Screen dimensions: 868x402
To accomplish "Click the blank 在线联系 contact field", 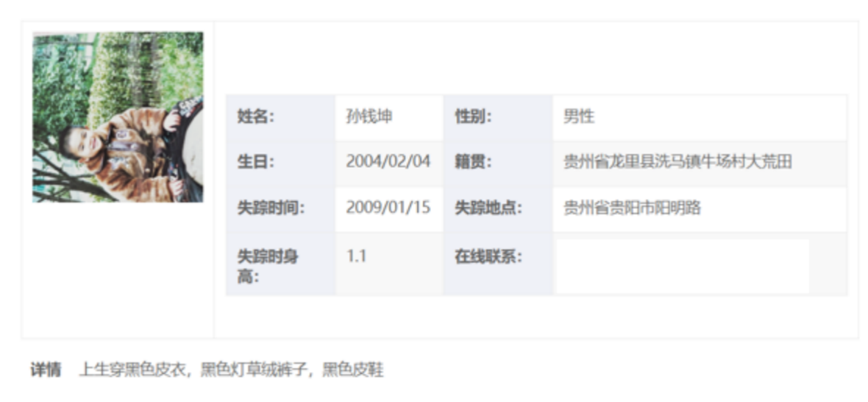I will pyautogui.click(x=682, y=266).
